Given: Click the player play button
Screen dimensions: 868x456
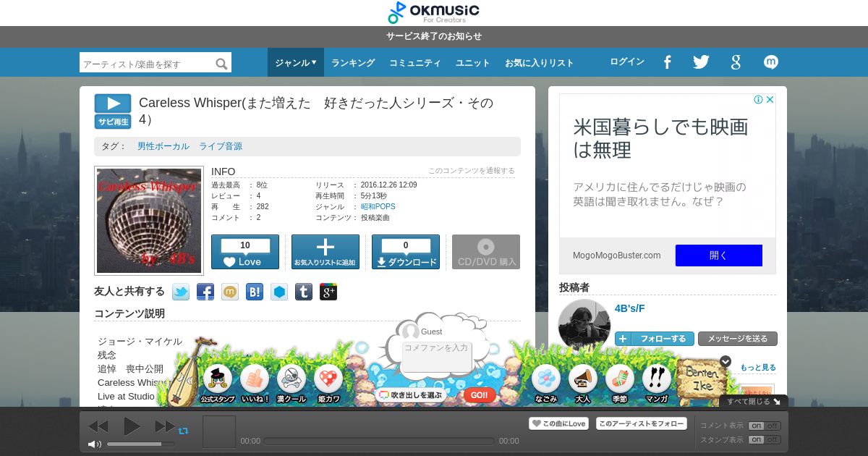Looking at the screenshot, I should click(132, 426).
